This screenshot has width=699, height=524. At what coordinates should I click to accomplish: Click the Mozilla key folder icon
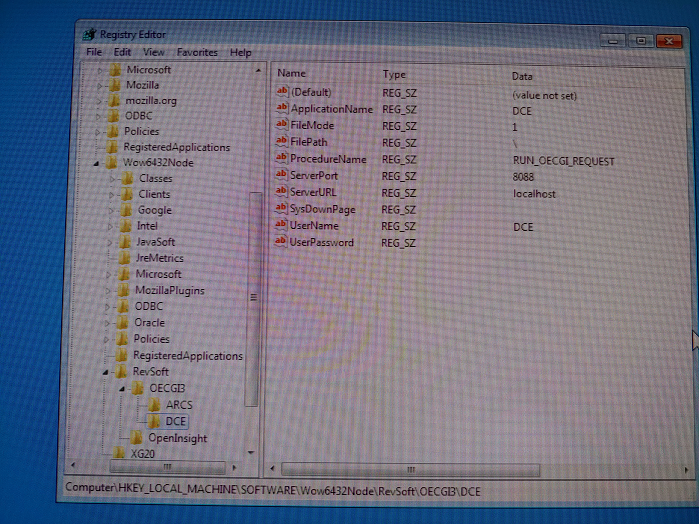115,85
